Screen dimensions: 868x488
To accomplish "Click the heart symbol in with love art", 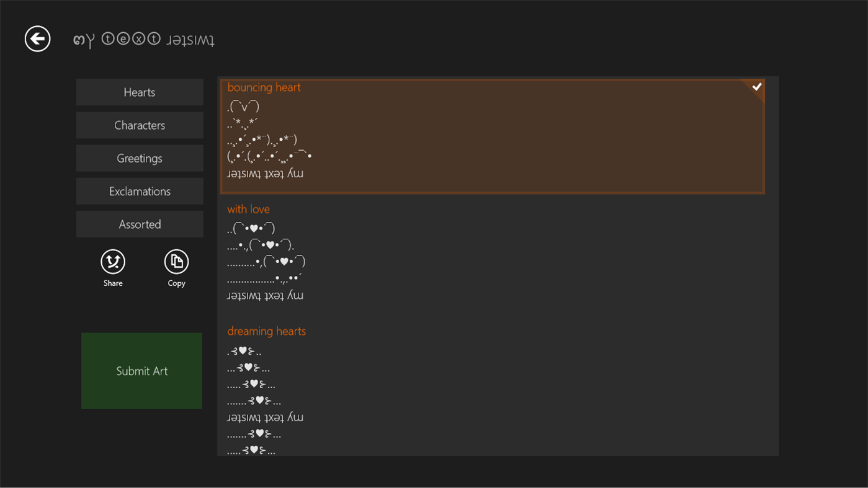I will pyautogui.click(x=253, y=228).
